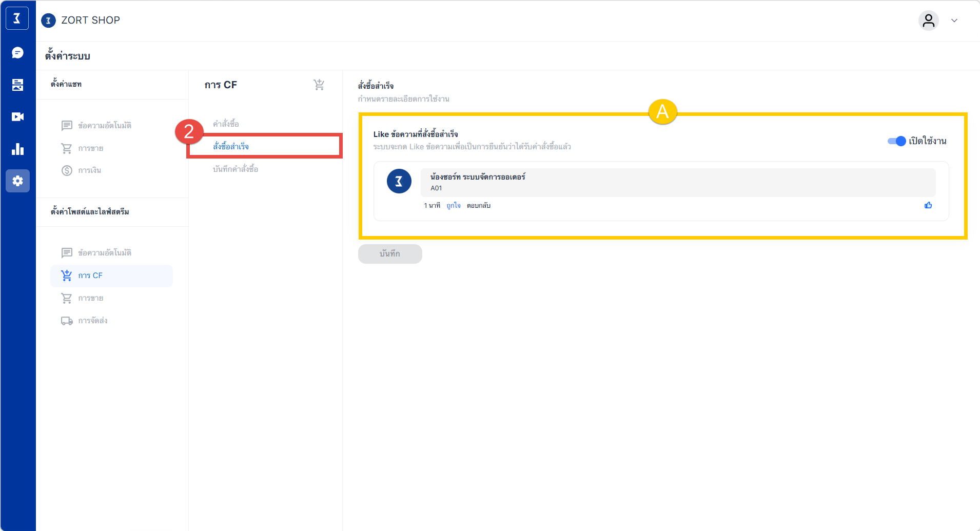Open การ CF under post and livestream settings
The width and height of the screenshot is (980, 531).
pyautogui.click(x=90, y=276)
